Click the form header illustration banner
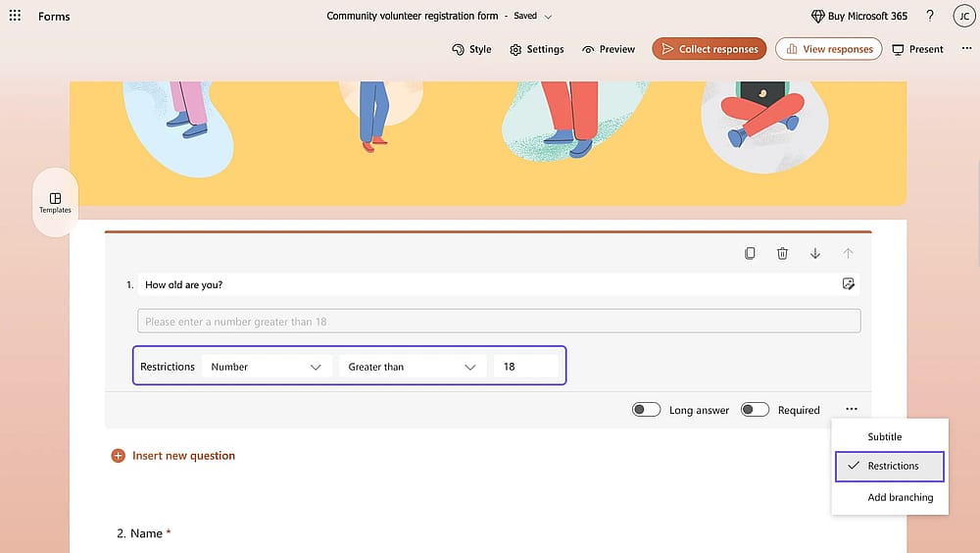The image size is (980, 553). point(487,143)
